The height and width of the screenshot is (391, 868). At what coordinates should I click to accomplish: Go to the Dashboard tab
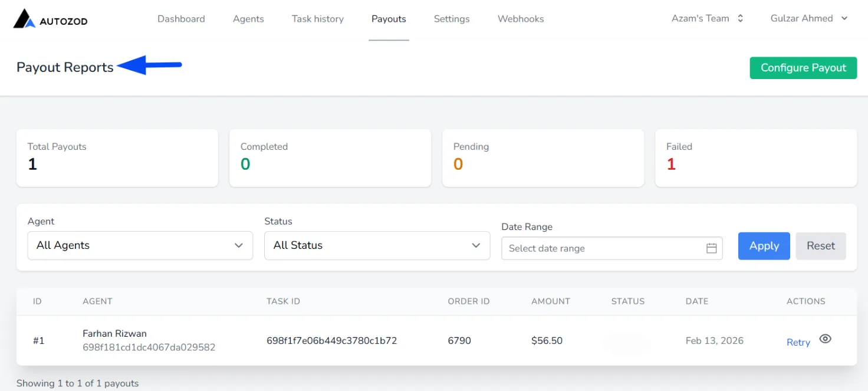click(x=181, y=19)
